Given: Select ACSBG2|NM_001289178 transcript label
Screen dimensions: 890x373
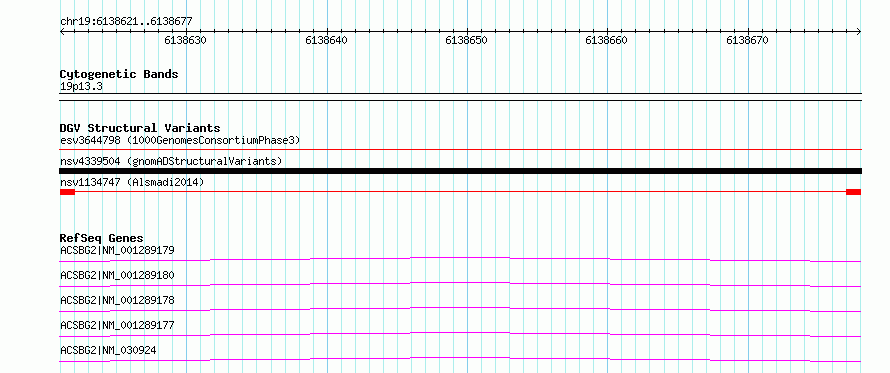Looking at the screenshot, I should 117,300.
